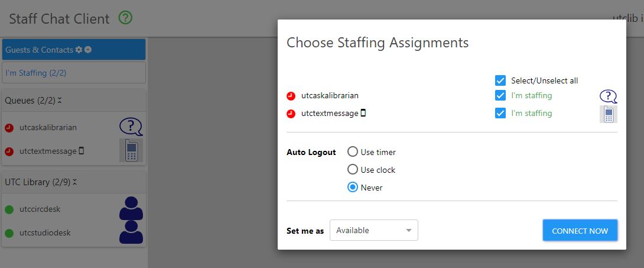Screen dimensions: 644x268
Task: Toggle the Select/Unselect all checkbox
Action: pos(500,80)
